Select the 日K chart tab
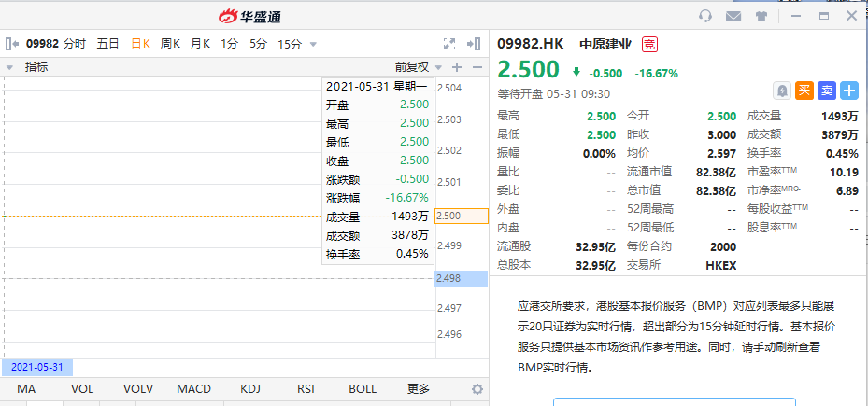The image size is (868, 406). tap(140, 44)
